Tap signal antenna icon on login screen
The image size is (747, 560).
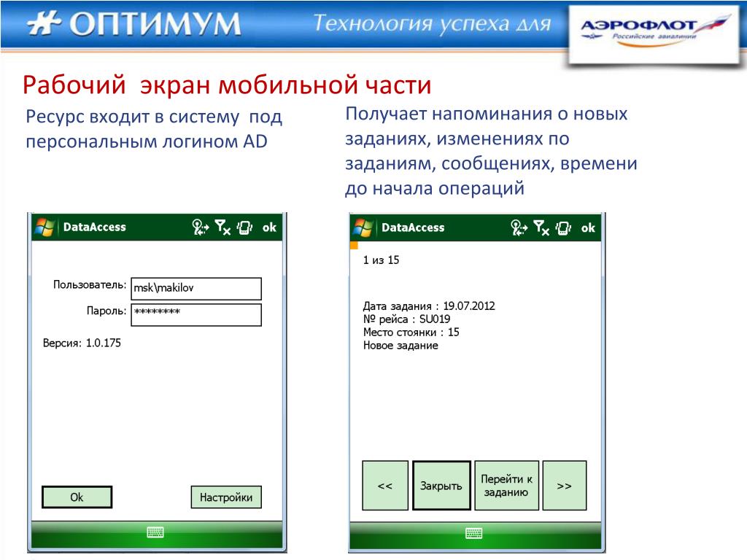click(222, 227)
